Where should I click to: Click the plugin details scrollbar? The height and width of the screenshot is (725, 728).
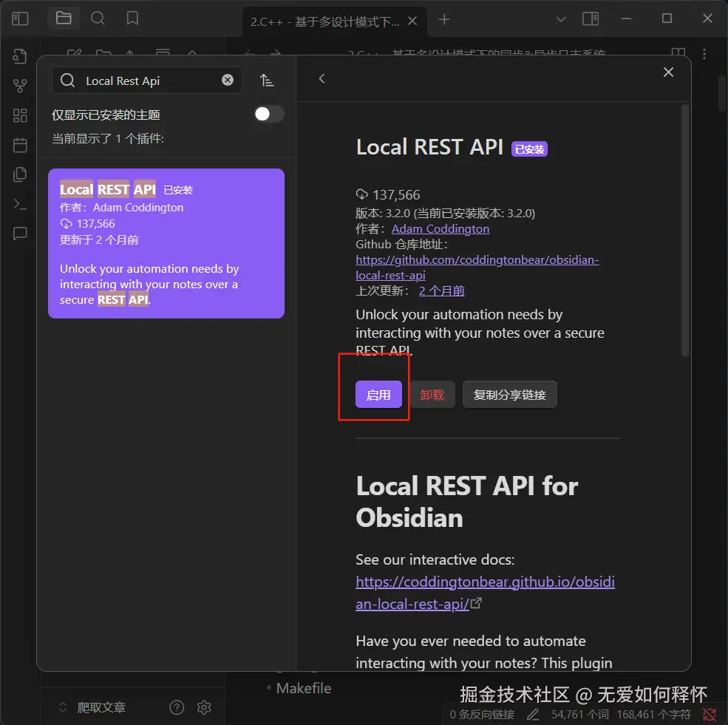click(x=685, y=231)
